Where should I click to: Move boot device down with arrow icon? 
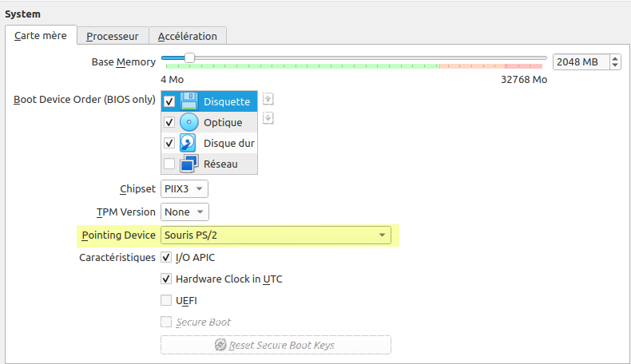coord(268,118)
